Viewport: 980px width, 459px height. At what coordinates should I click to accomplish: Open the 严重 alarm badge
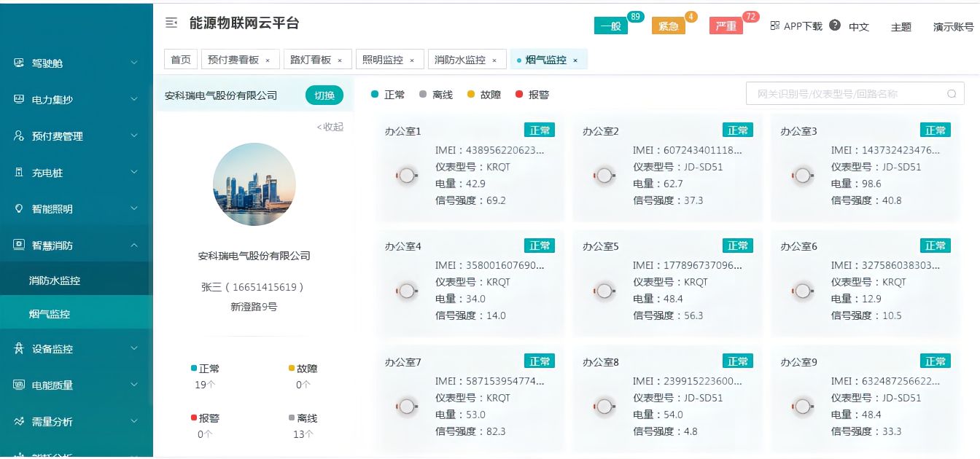[726, 26]
